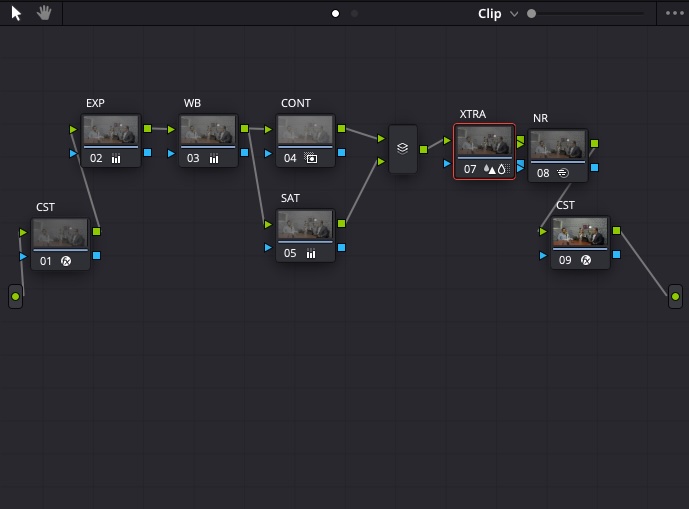Click the curves icon on node 04
The height and width of the screenshot is (509, 689).
(x=311, y=158)
